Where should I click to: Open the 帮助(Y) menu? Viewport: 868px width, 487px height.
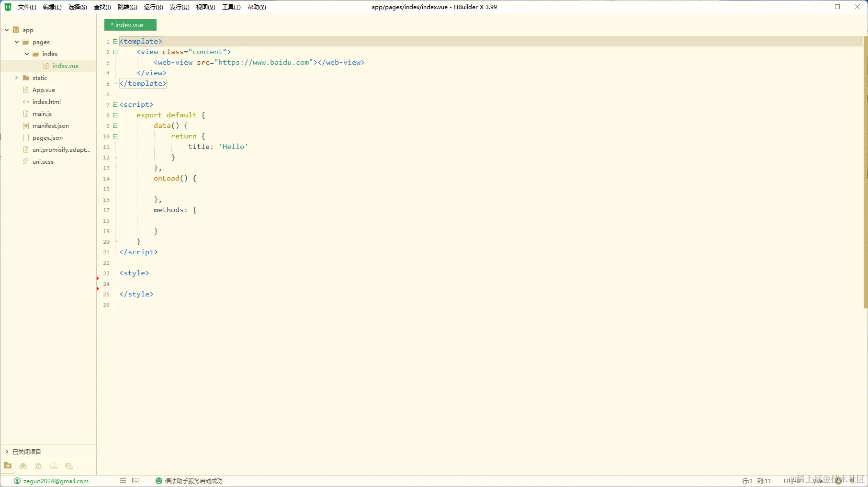click(x=257, y=7)
